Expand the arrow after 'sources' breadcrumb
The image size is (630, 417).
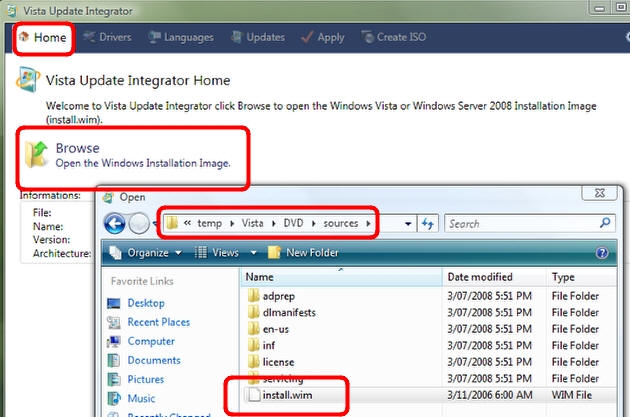coord(368,224)
